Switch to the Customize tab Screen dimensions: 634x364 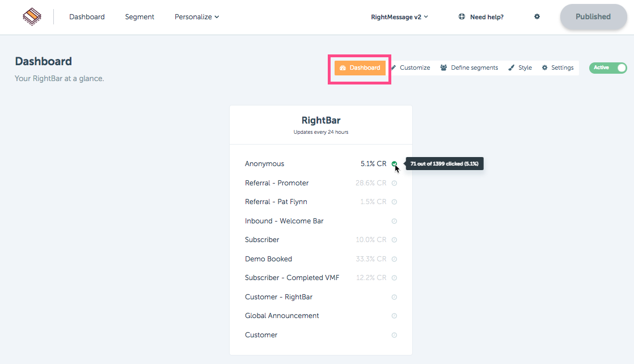pos(411,67)
